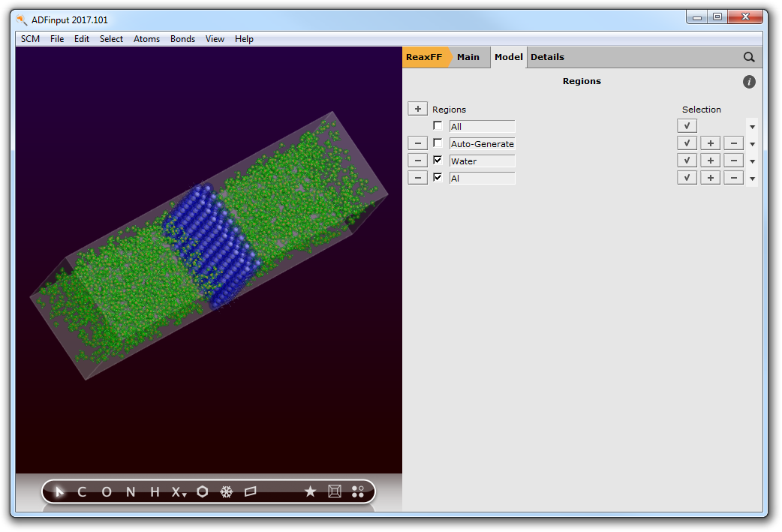This screenshot has width=782, height=532.
Task: Select atoms of the Water region
Action: (687, 161)
